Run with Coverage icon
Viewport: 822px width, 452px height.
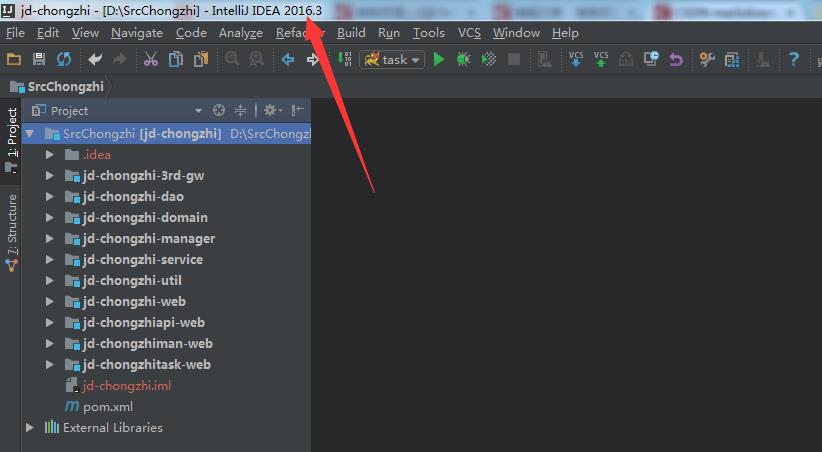pos(489,59)
